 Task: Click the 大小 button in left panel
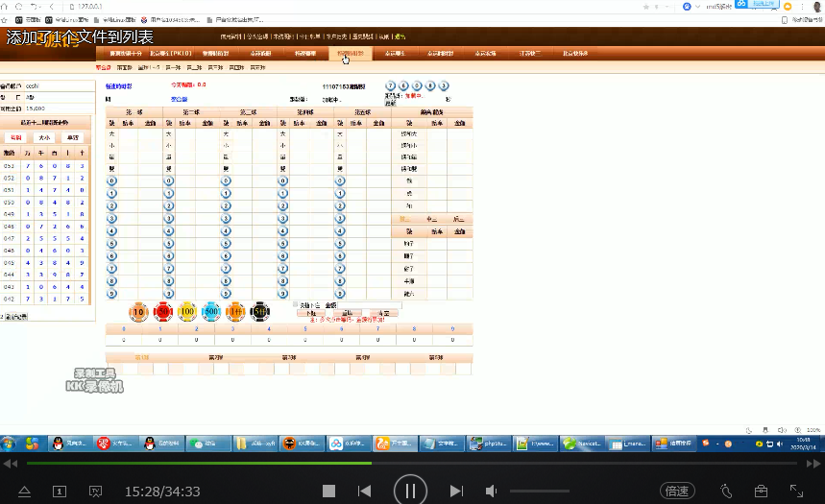pos(44,137)
